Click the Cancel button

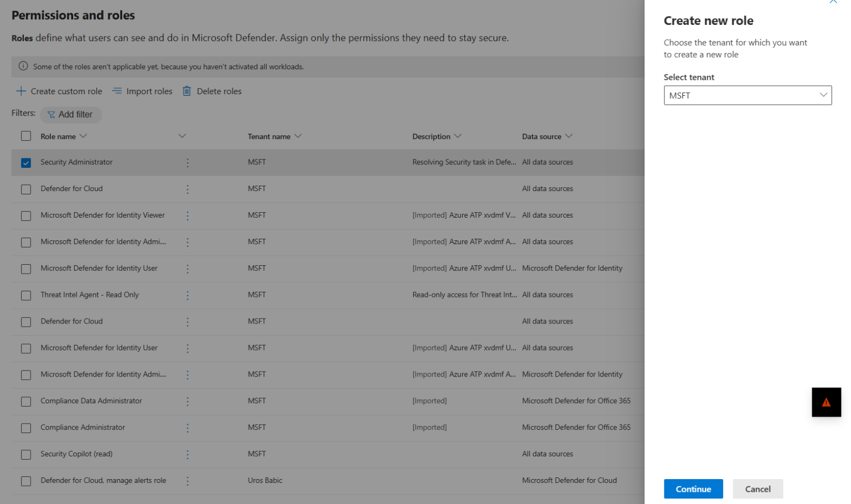pyautogui.click(x=757, y=489)
